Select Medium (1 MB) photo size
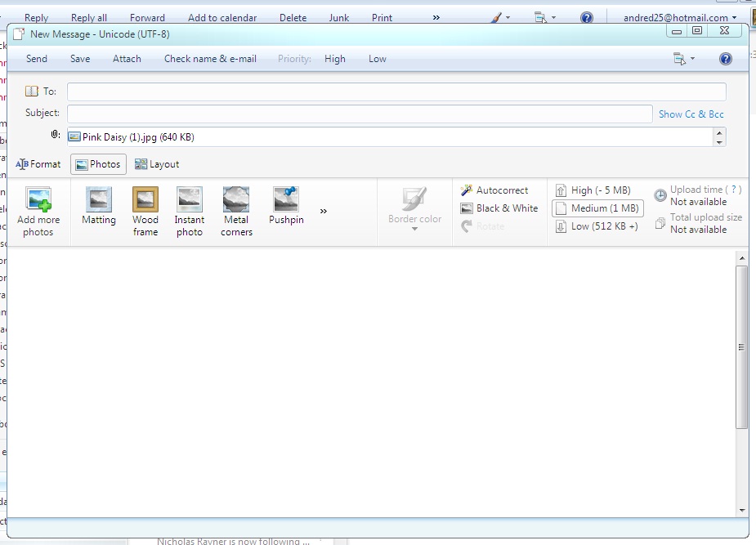Image resolution: width=756 pixels, height=545 pixels. [x=598, y=208]
